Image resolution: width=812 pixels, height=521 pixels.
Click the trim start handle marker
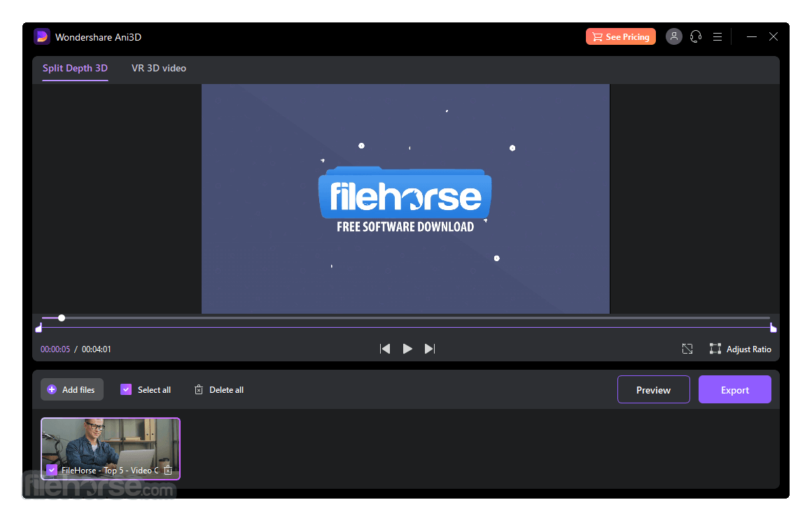tap(38, 328)
